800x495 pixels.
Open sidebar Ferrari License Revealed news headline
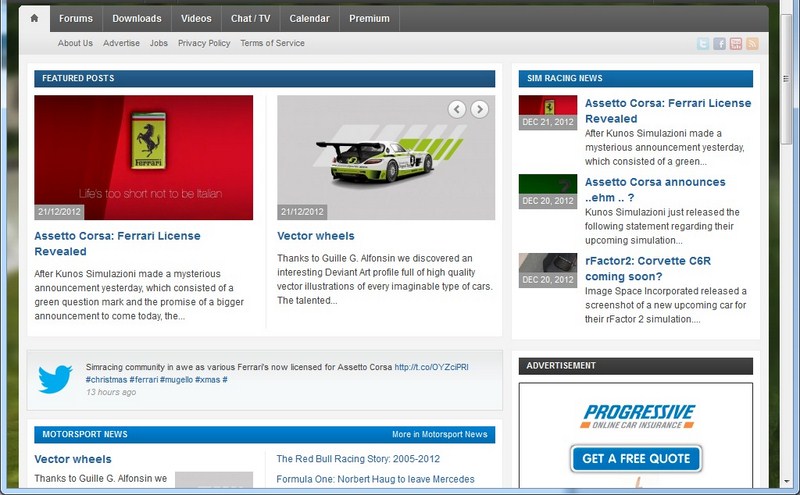(668, 111)
